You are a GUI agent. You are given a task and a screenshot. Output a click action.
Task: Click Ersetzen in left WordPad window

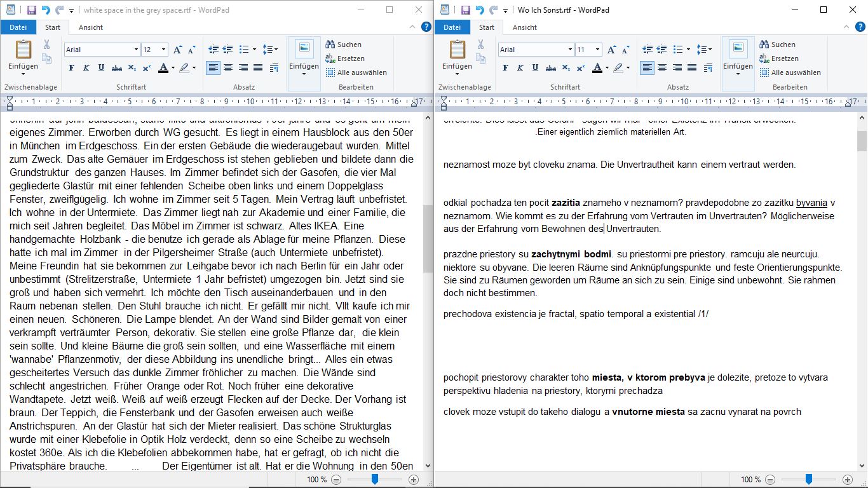(x=345, y=58)
